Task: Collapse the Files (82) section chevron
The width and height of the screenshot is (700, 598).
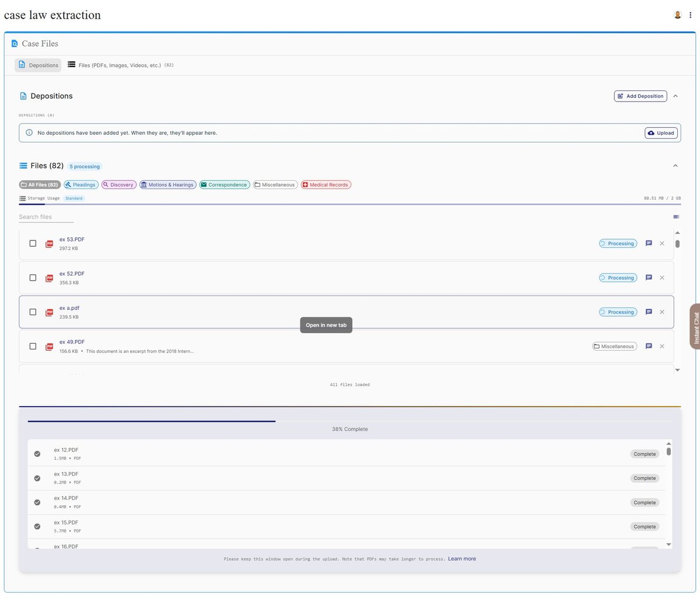Action: [675, 166]
